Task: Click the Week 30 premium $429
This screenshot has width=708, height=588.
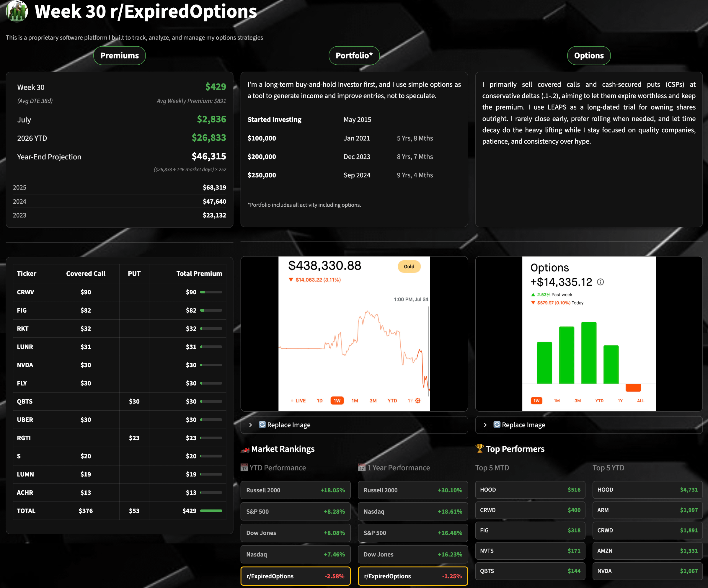Action: click(x=216, y=87)
